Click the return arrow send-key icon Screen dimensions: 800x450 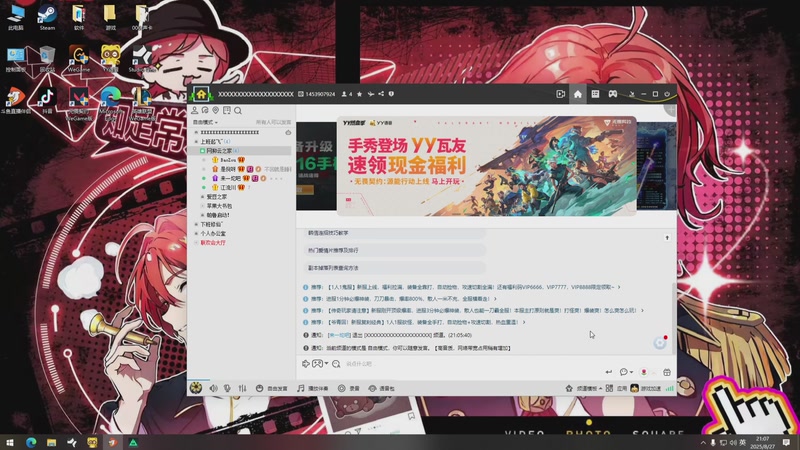(609, 372)
